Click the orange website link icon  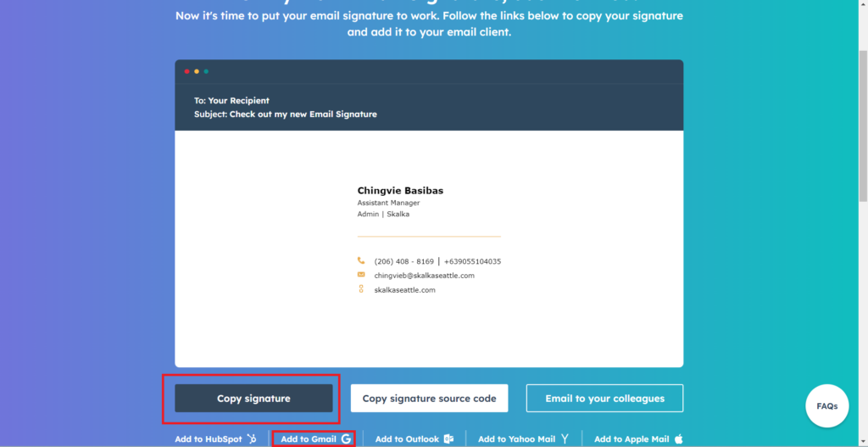361,289
